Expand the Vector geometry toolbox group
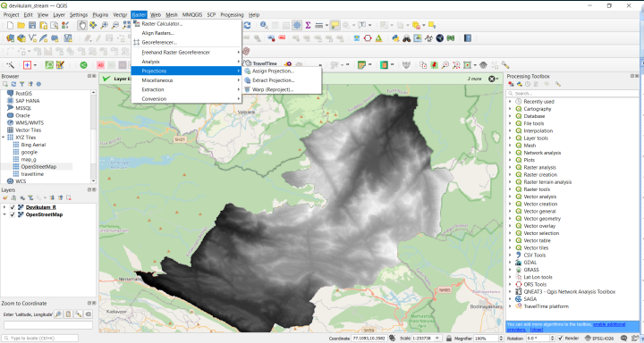 pos(510,219)
